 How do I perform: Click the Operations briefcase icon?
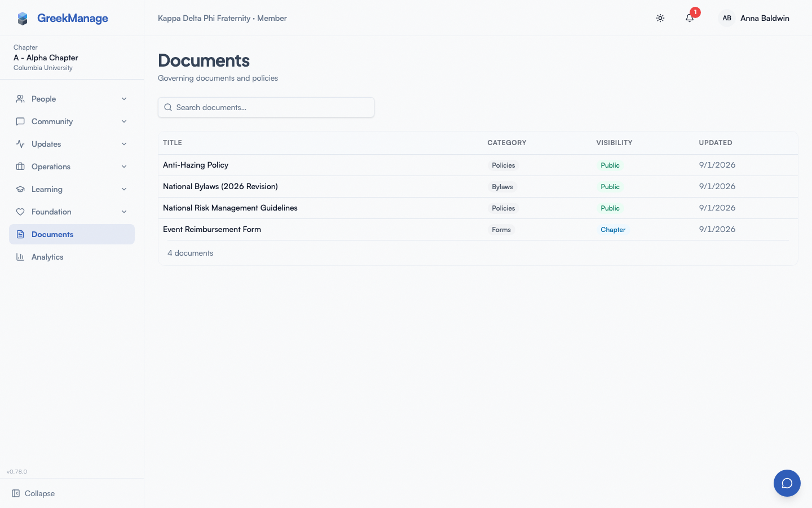[x=20, y=167]
